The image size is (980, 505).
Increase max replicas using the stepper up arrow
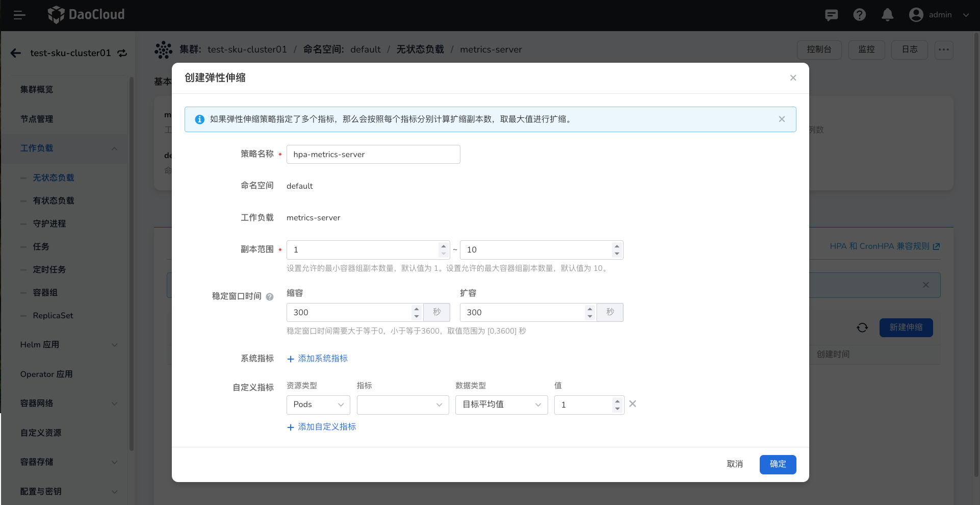(x=616, y=246)
